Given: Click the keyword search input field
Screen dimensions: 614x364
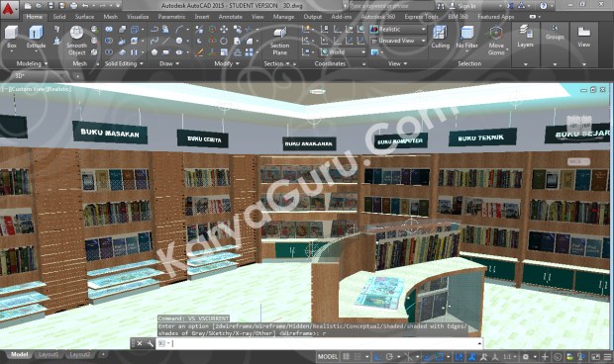Looking at the screenshot, I should point(390,6).
